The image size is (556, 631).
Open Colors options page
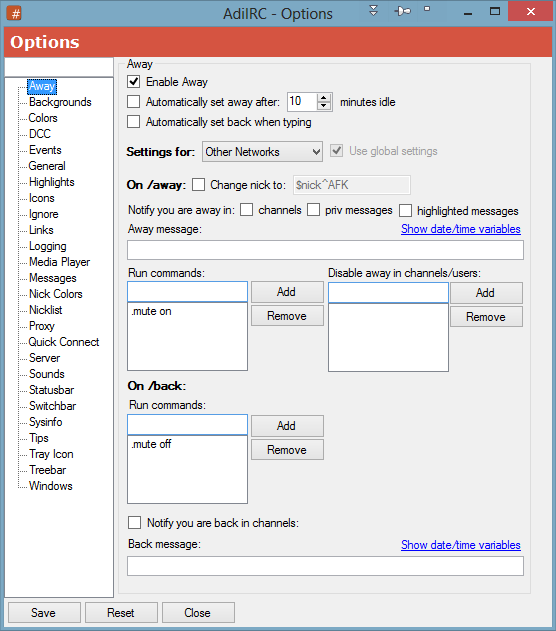click(x=43, y=118)
